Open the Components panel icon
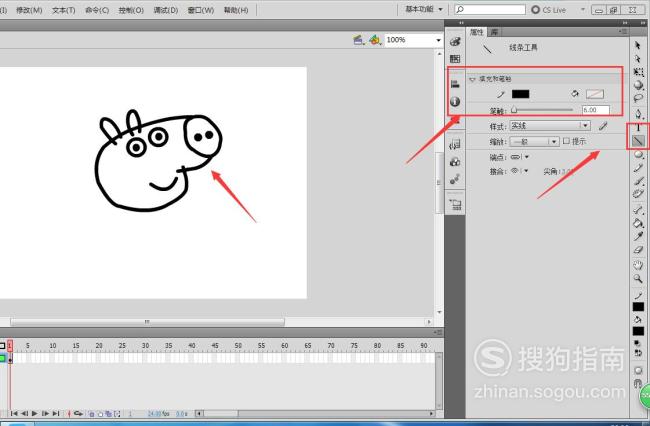This screenshot has width=650, height=426. point(455,162)
